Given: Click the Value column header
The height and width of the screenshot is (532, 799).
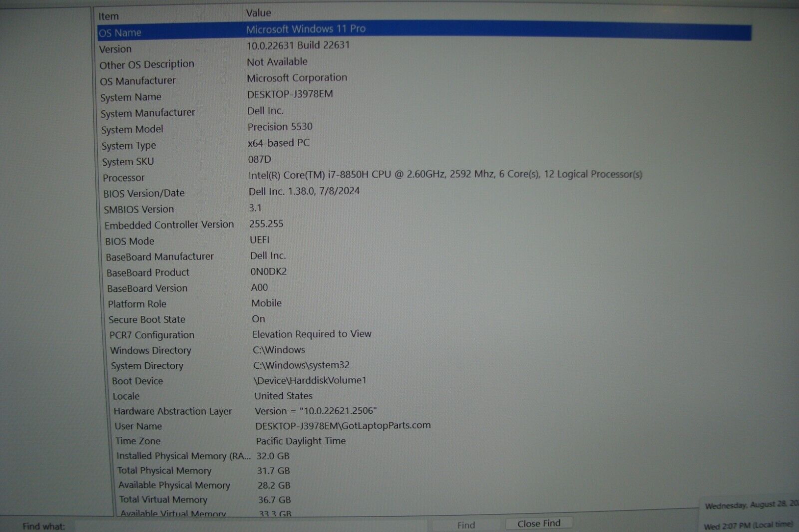Looking at the screenshot, I should point(258,13).
